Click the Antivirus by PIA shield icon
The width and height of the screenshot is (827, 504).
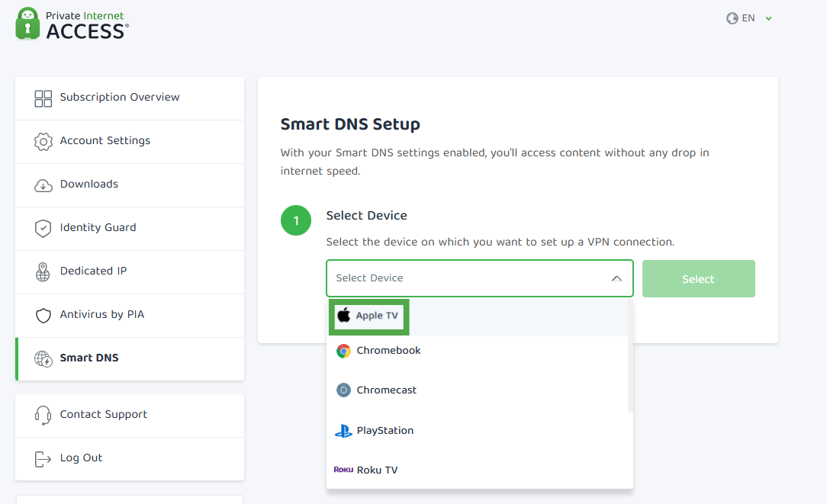click(x=43, y=315)
